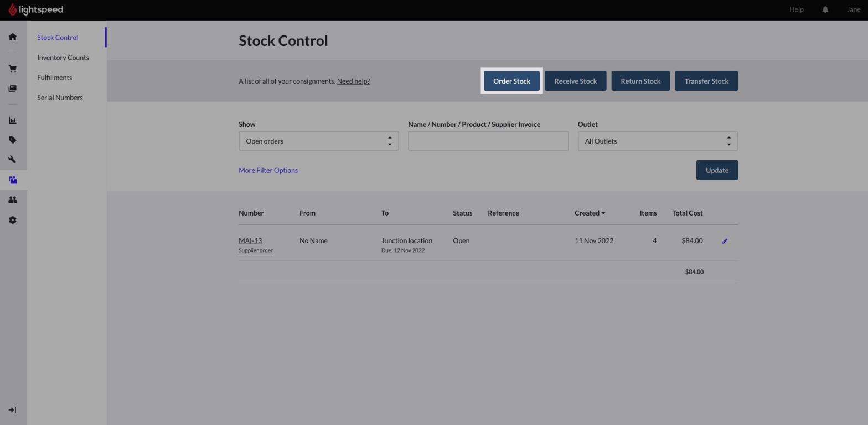868x425 pixels.
Task: Open the wrench Services icon
Action: pos(13,160)
